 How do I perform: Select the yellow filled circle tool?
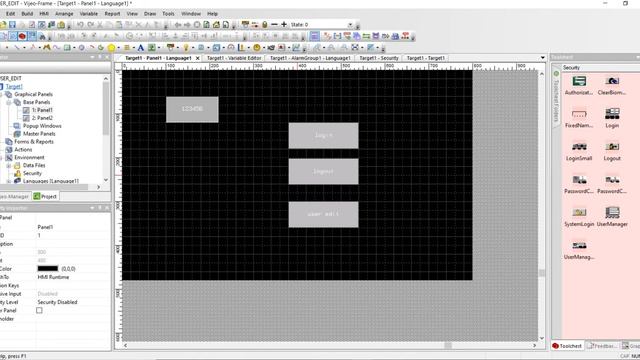click(111, 48)
